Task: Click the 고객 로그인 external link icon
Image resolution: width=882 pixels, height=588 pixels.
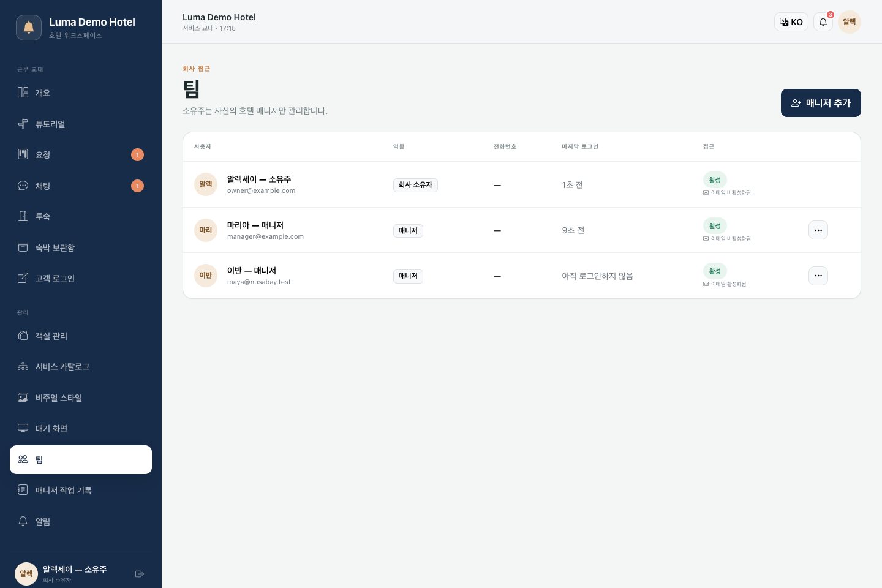Action: click(x=23, y=278)
